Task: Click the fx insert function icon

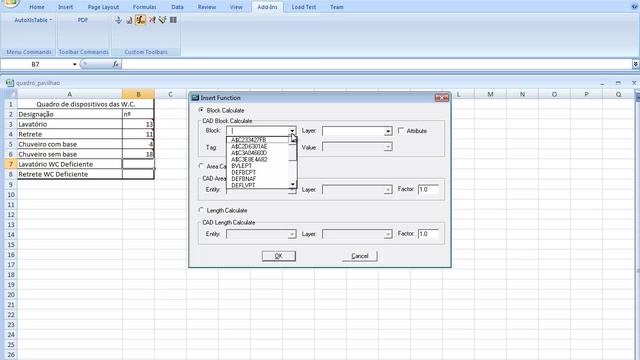Action: point(116,64)
